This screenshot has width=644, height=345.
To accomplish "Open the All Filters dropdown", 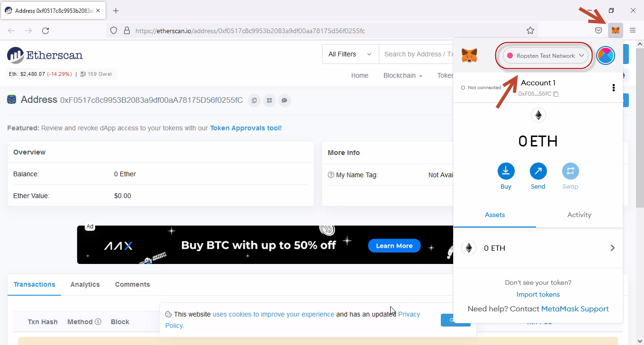I will [350, 54].
